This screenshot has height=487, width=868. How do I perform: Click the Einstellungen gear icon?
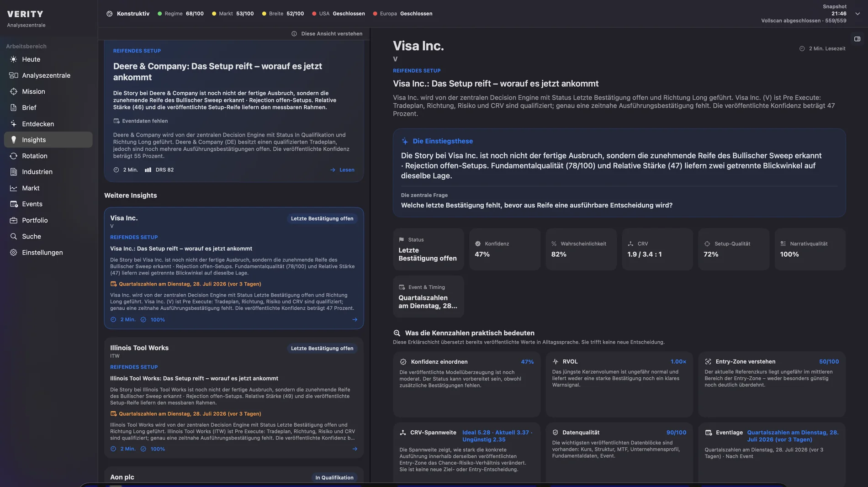coord(14,253)
